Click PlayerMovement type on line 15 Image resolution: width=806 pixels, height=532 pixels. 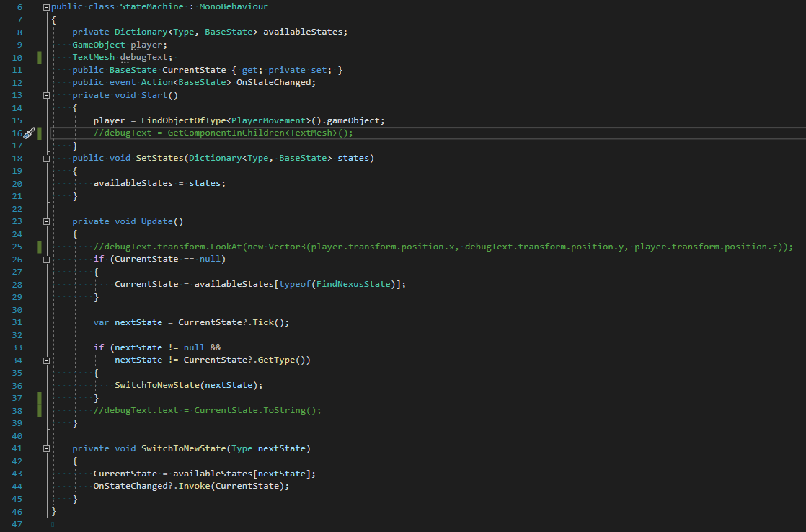pyautogui.click(x=268, y=120)
